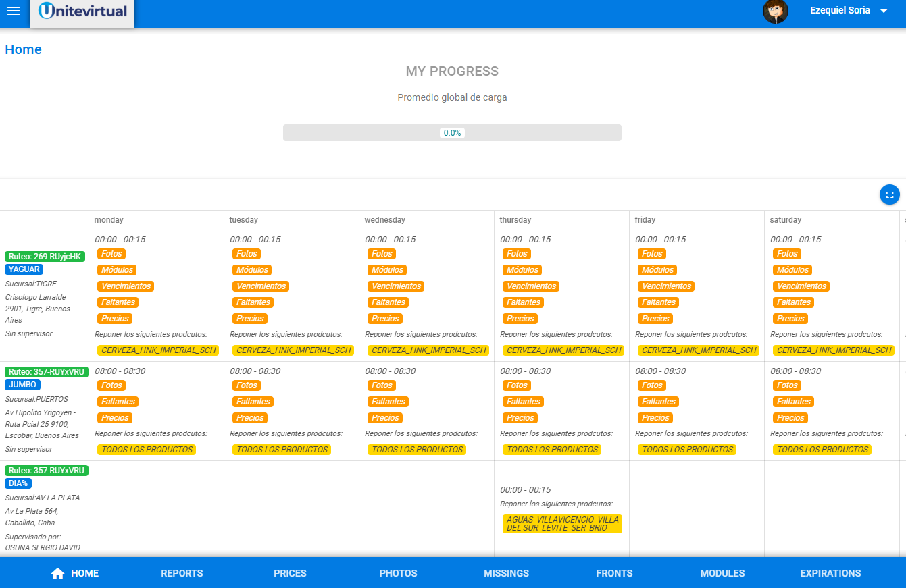Navigate to EXPIRATIONS
The width and height of the screenshot is (906, 588).
click(830, 573)
